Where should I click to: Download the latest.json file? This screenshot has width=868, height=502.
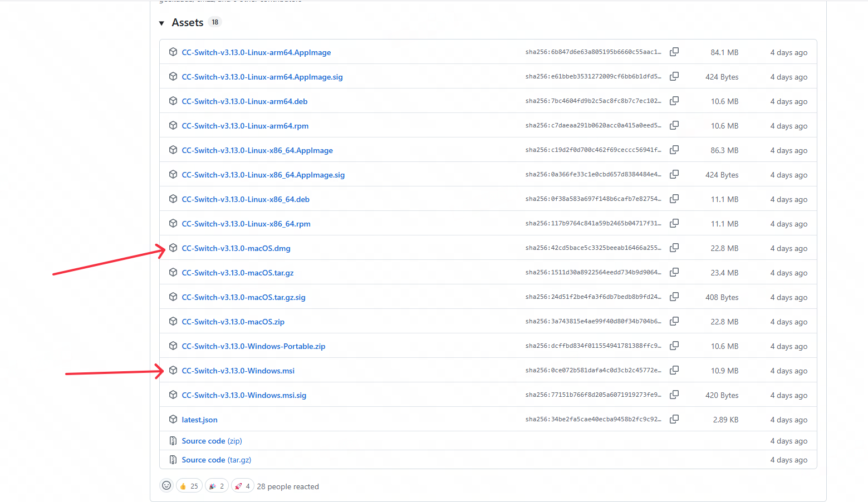point(199,420)
